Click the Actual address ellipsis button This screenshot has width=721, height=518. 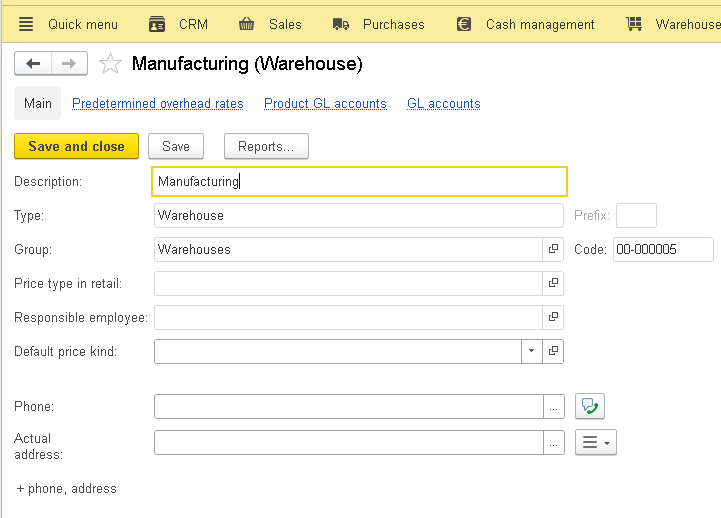tap(553, 442)
